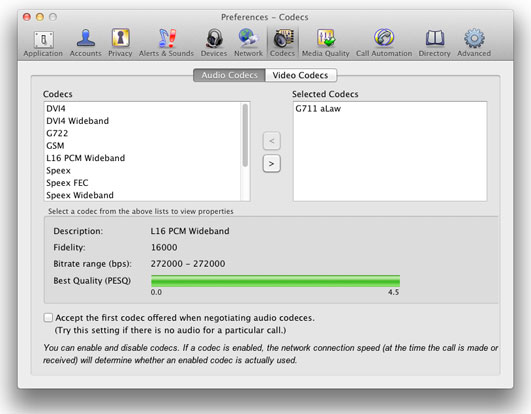531x414 pixels.
Task: Click the Best Quality PESQ bar
Action: pos(275,281)
